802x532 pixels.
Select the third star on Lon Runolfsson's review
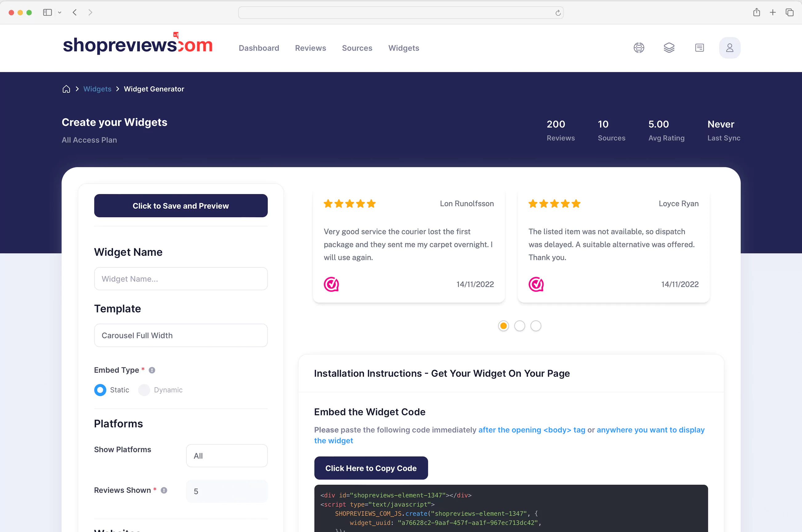[x=350, y=203]
